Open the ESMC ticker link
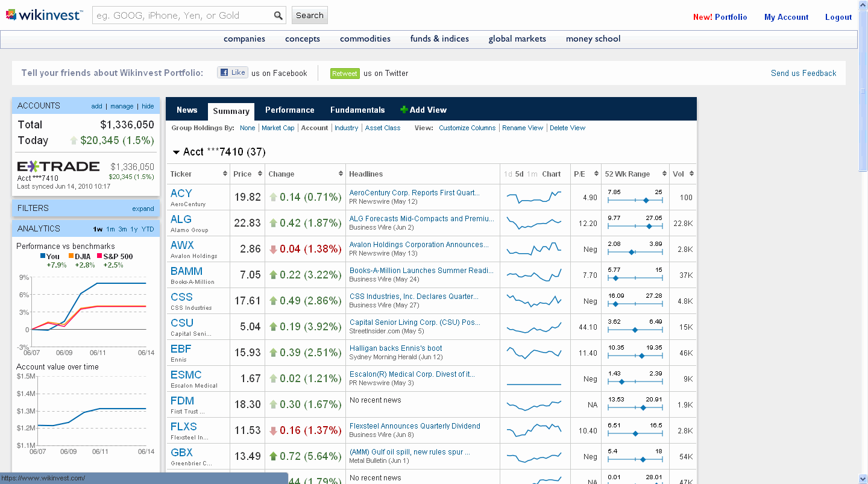 [x=186, y=375]
